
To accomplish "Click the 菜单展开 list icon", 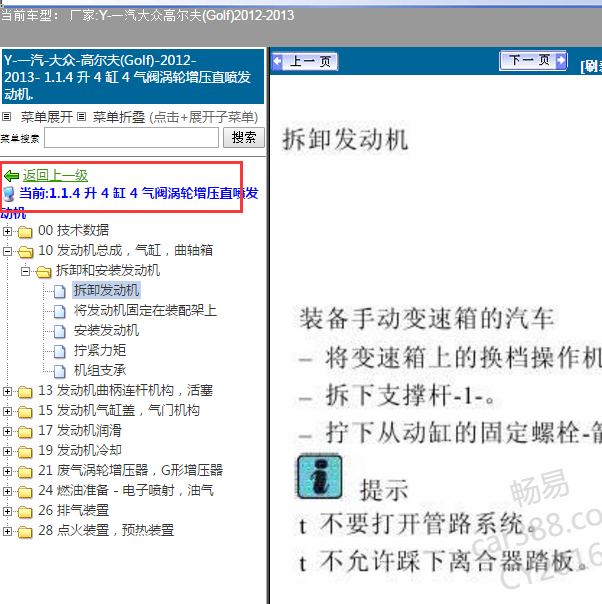I will 7,116.
